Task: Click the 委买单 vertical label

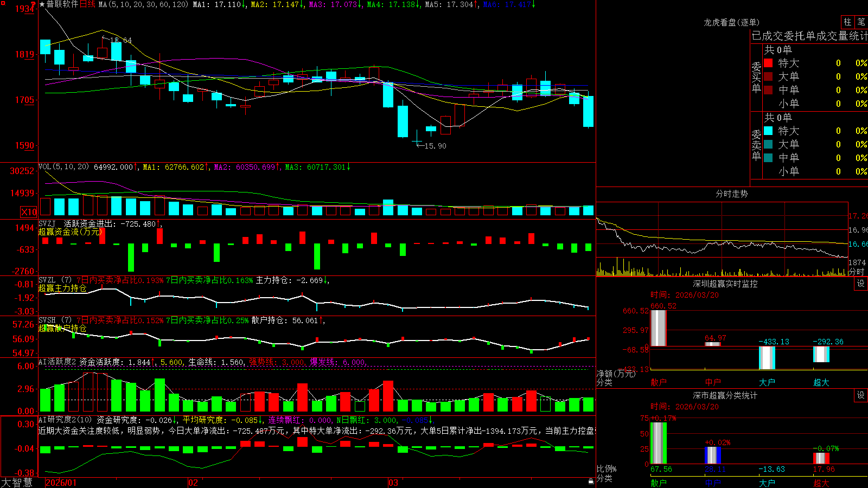Action: 756,78
